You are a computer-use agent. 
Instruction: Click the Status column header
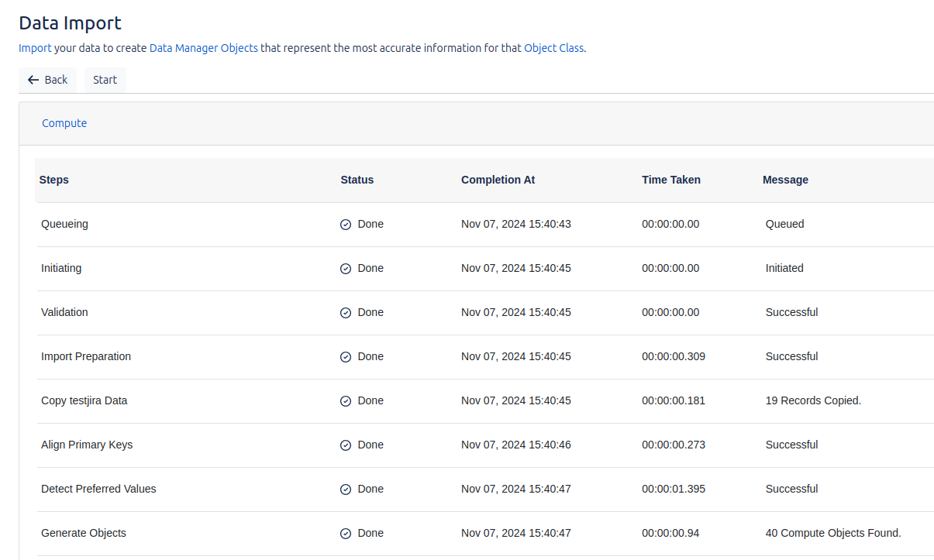click(x=357, y=180)
